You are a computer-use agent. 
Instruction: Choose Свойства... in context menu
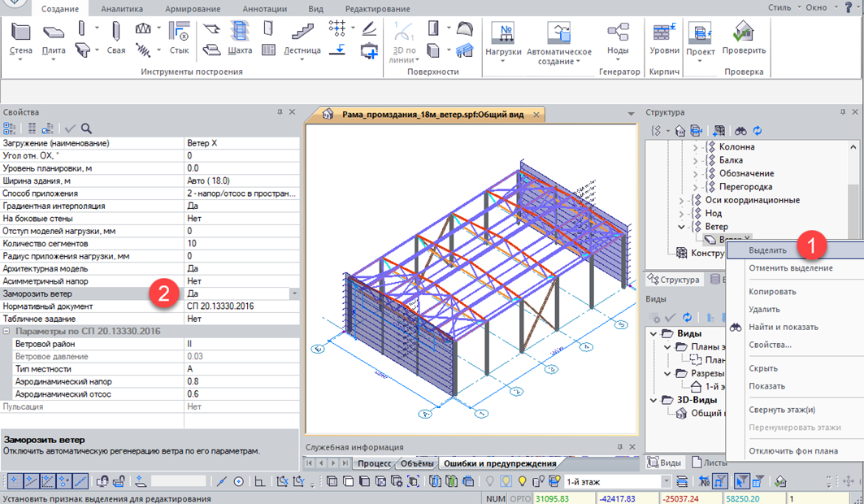(770, 345)
